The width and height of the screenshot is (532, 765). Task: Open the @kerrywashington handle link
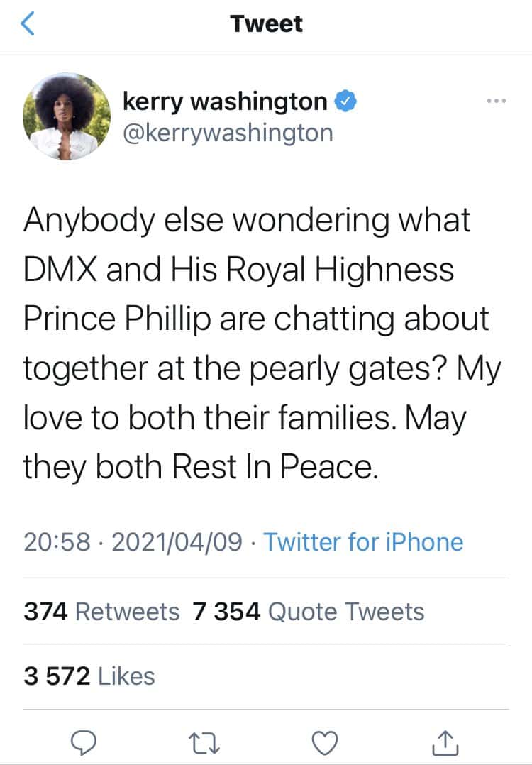click(x=228, y=132)
